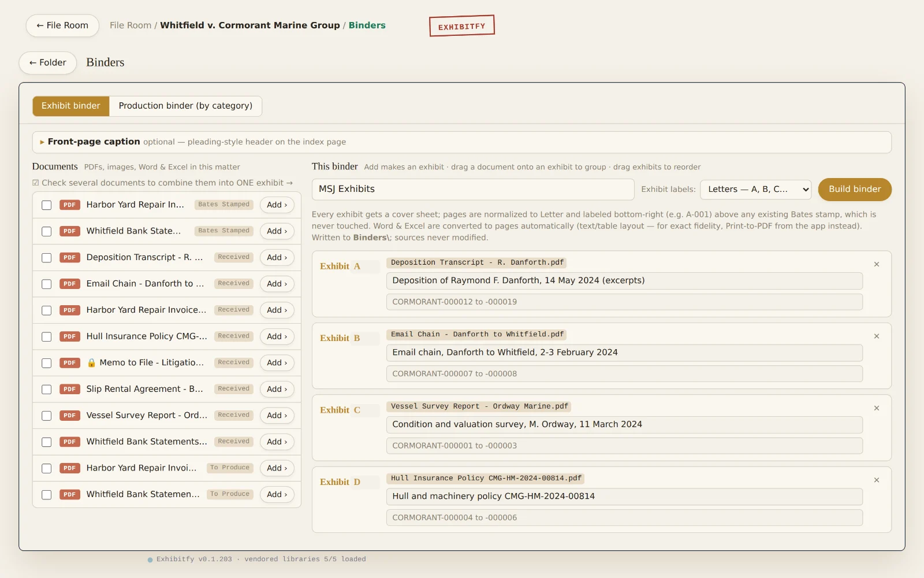Switch to Production binder (by category) tab
924x578 pixels.
(185, 106)
